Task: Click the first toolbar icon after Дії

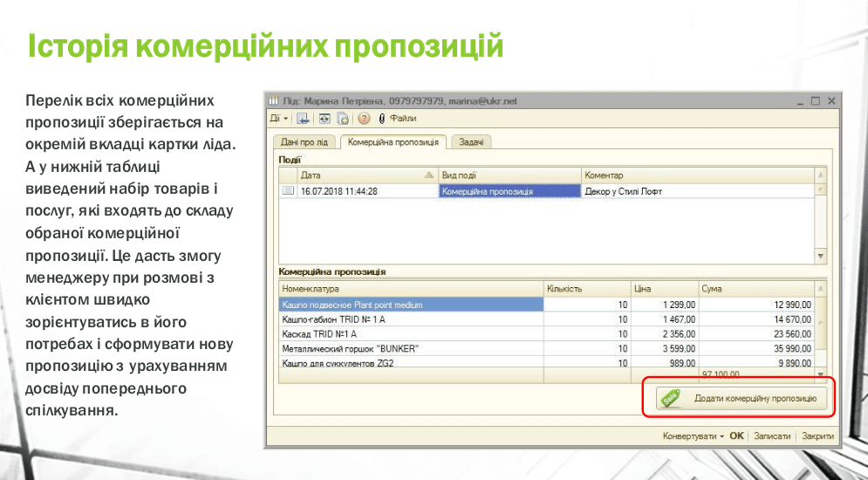Action: pos(303,119)
